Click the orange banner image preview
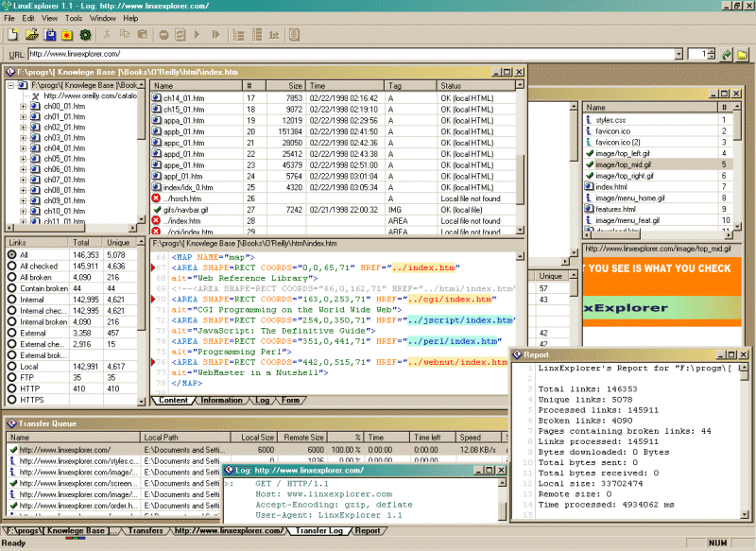Image resolution: width=756 pixels, height=551 pixels. coord(661,292)
